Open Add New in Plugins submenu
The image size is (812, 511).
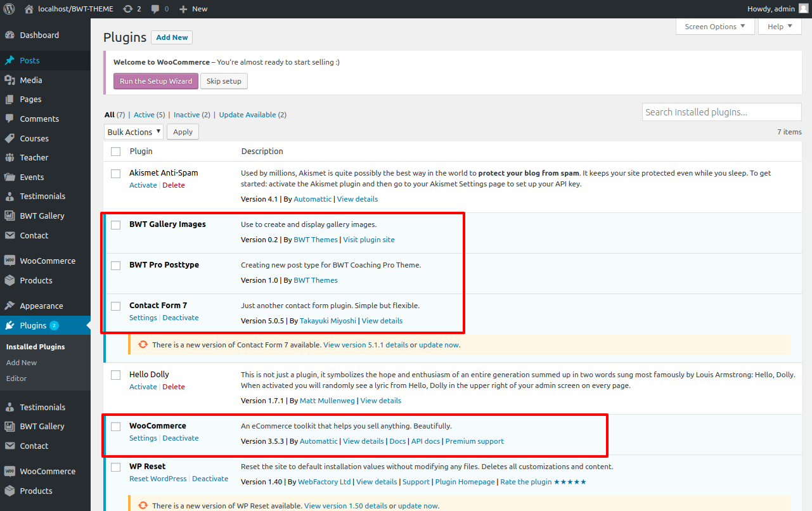click(22, 363)
